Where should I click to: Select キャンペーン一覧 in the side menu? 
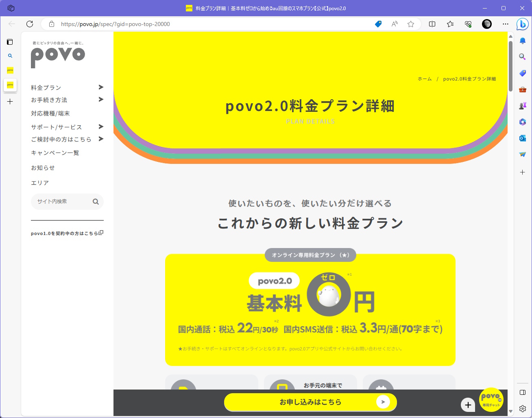[x=54, y=152]
